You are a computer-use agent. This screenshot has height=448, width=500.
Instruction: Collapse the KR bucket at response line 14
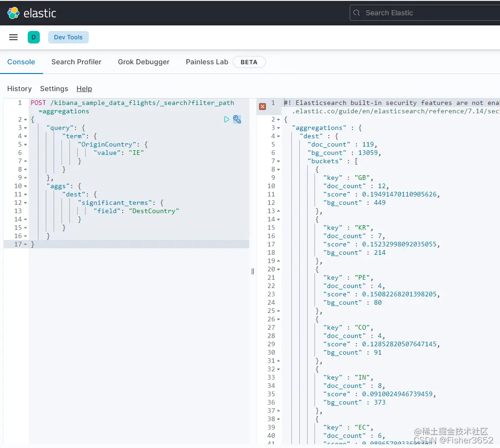point(278,220)
